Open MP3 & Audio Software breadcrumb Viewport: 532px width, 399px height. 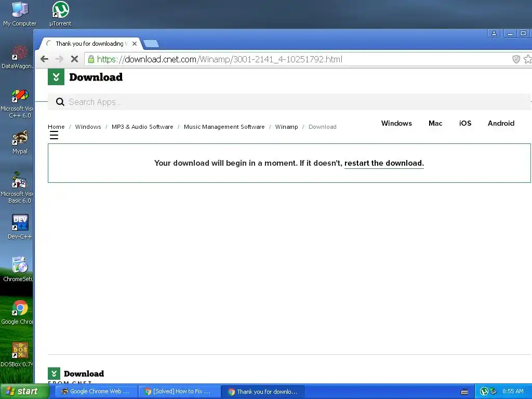(142, 127)
